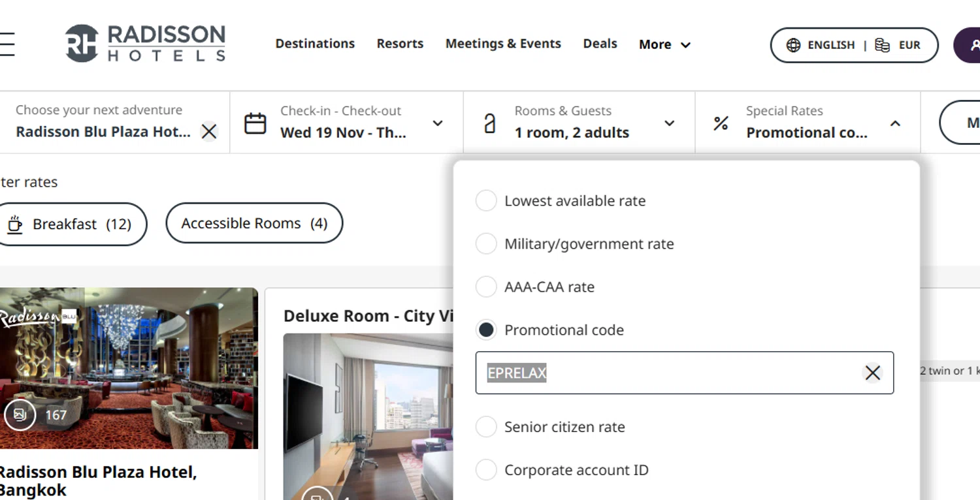
Task: Click Radisson Blu Plaza Hotel, Bangkok title
Action: pos(98,480)
